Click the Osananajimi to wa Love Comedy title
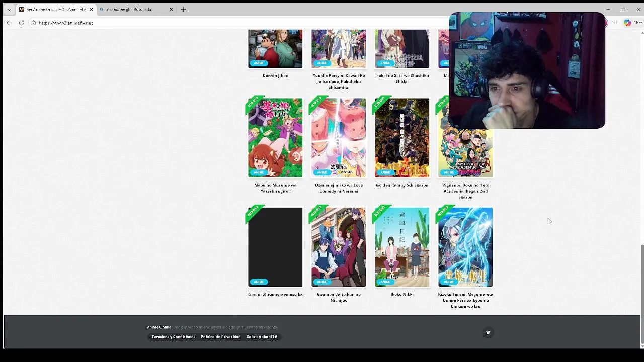Image resolution: width=644 pixels, height=362 pixels. [339, 188]
